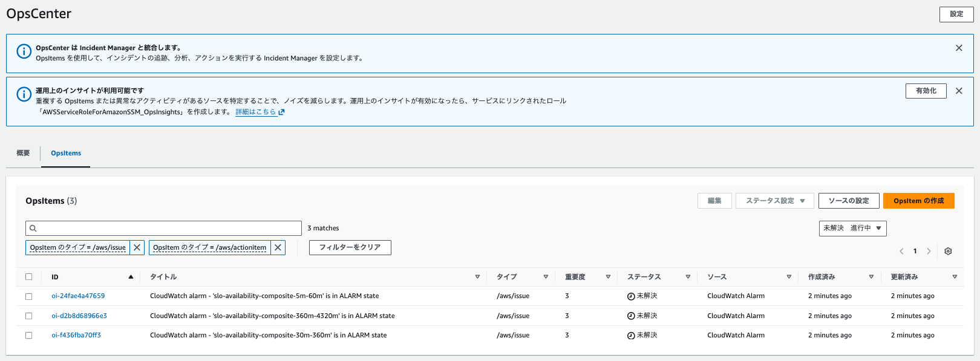
Task: Sort OpsItems by ID column arrow
Action: [131, 277]
